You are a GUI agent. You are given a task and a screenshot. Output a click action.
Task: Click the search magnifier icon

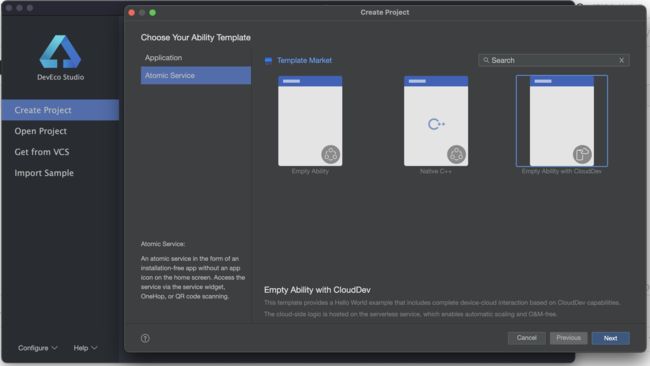tap(486, 60)
